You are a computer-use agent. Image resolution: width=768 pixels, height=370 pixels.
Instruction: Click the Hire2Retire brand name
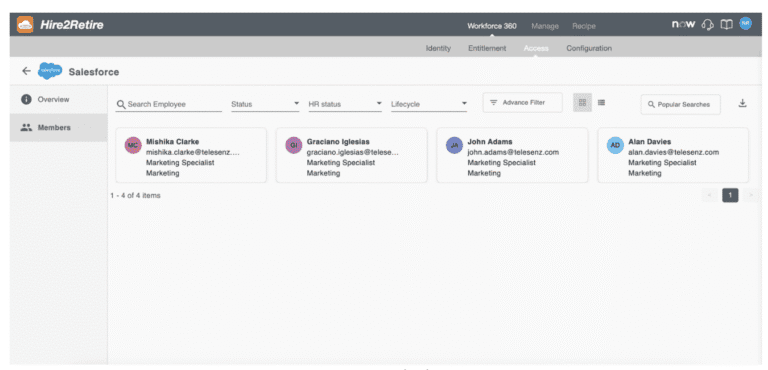point(72,25)
